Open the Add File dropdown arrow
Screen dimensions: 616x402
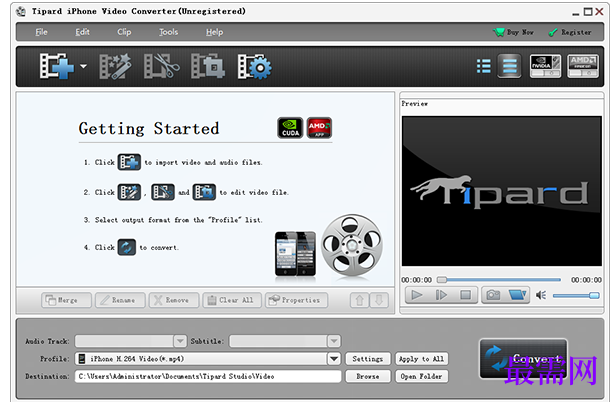click(x=83, y=66)
